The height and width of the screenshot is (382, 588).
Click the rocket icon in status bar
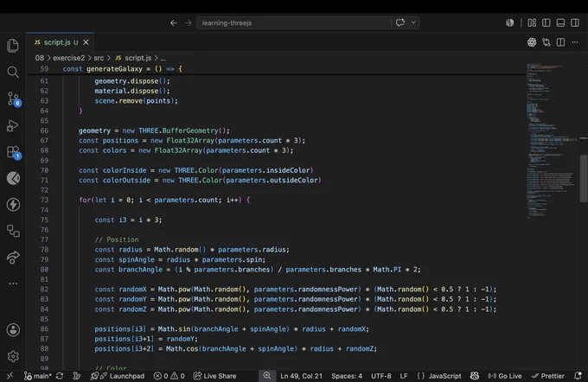click(x=94, y=376)
